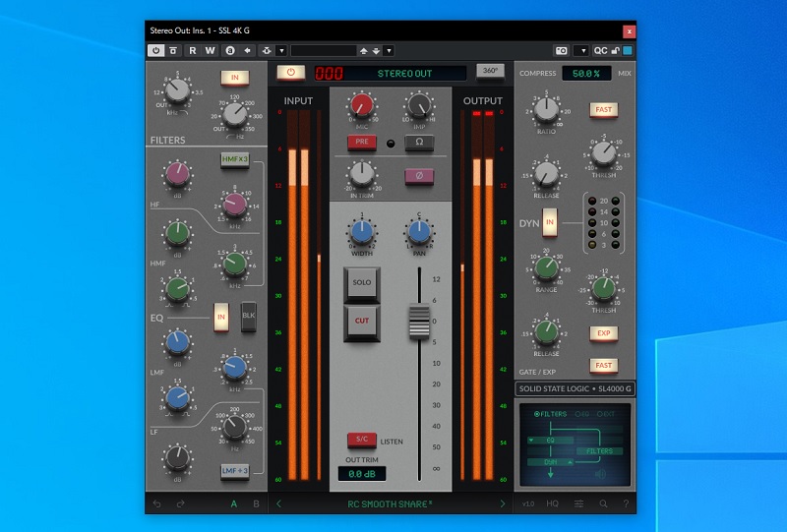The height and width of the screenshot is (532, 787).
Task: Select the B comparison slot
Action: click(256, 503)
